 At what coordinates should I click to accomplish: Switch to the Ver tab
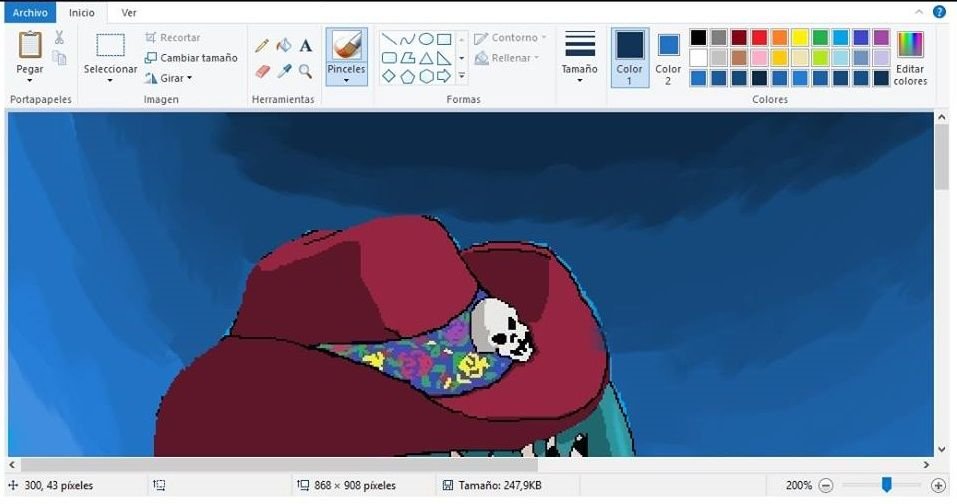[x=129, y=13]
